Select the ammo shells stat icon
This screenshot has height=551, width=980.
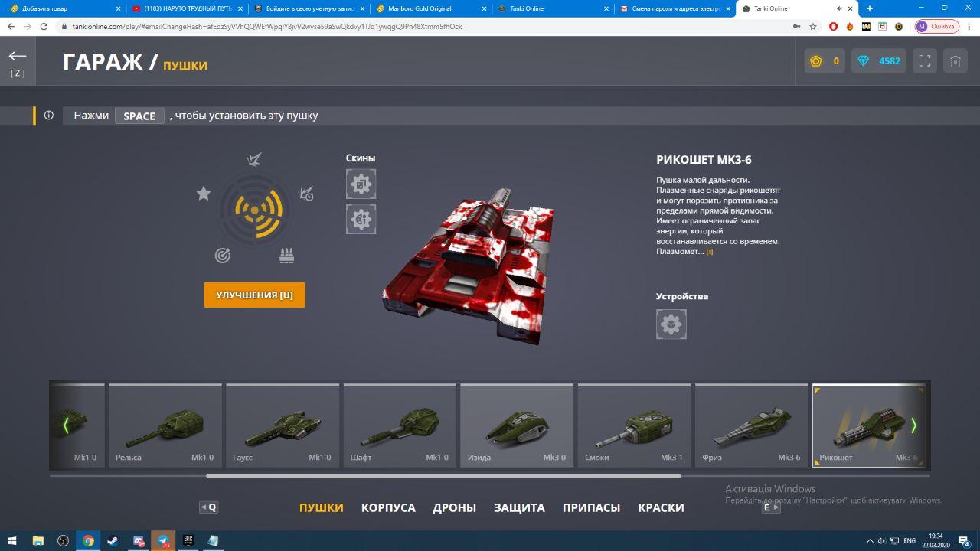point(287,256)
